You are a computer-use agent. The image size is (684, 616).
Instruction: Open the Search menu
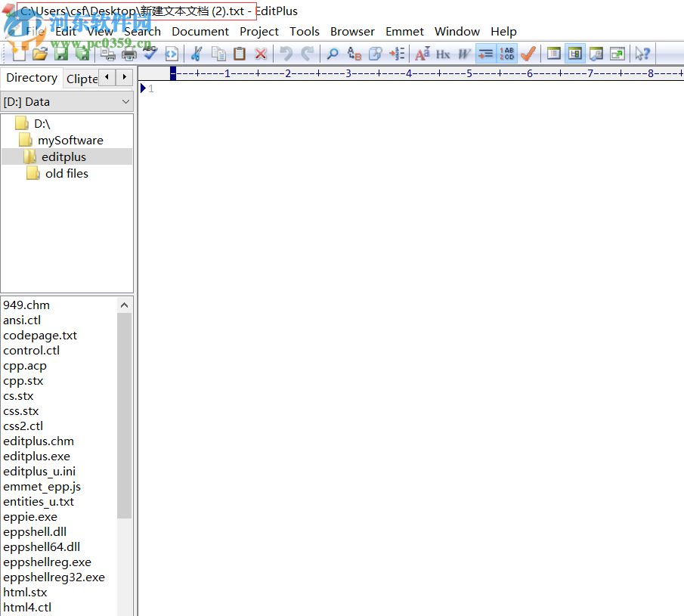142,32
